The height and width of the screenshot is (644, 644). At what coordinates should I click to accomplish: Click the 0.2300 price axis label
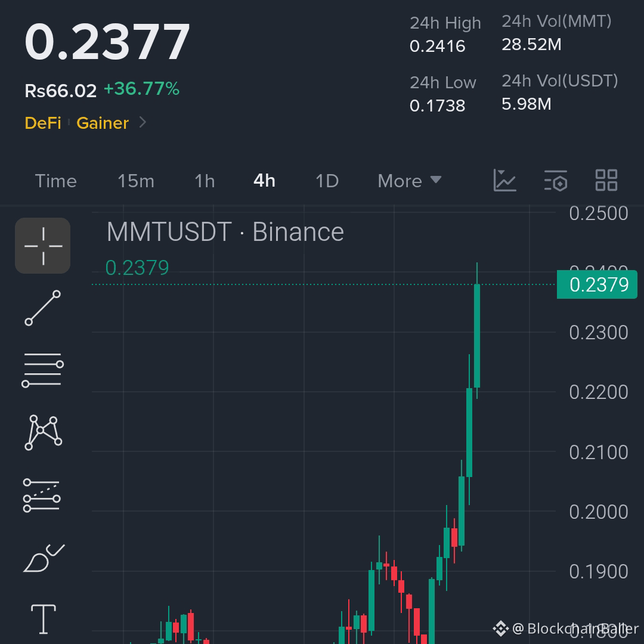click(x=599, y=333)
